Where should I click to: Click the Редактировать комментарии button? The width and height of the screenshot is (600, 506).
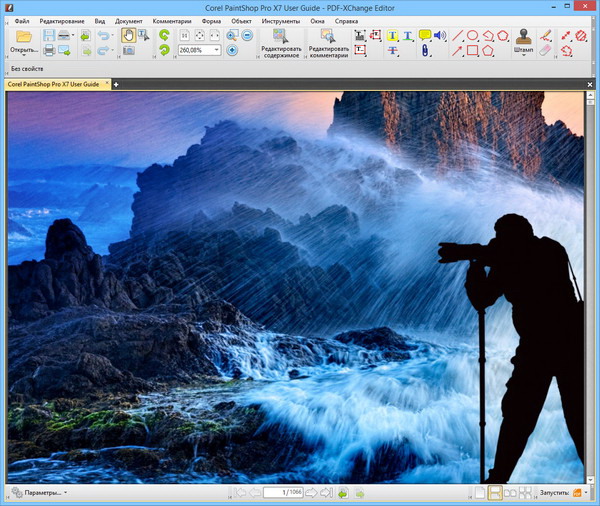click(x=328, y=43)
